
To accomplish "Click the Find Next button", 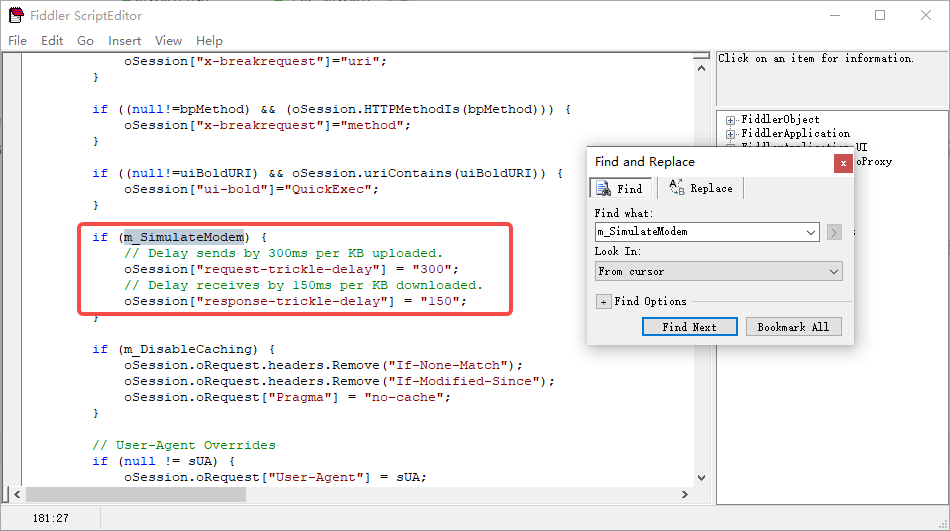I will (x=689, y=327).
